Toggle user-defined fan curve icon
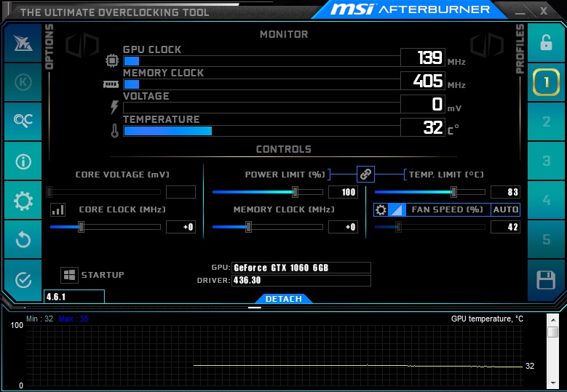 (x=397, y=209)
